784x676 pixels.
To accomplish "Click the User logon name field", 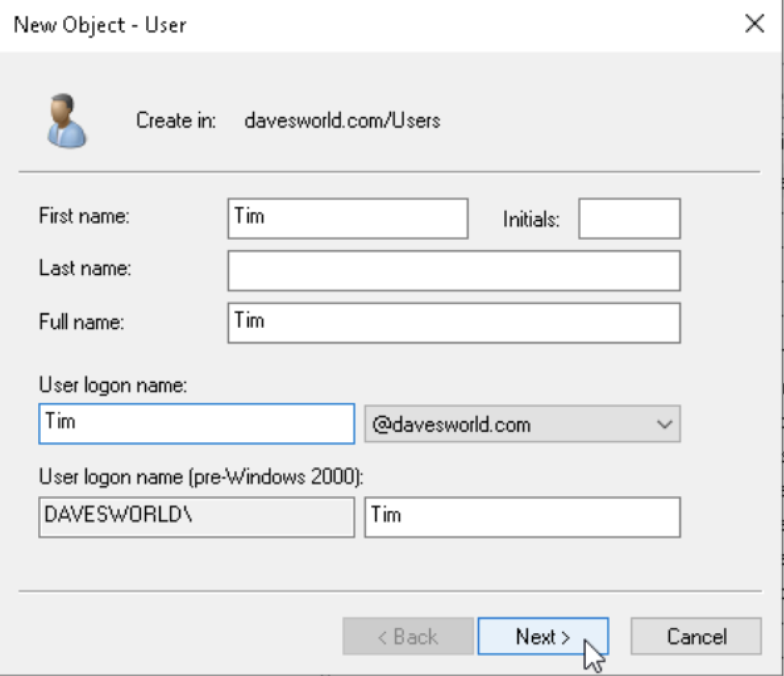I will [197, 423].
